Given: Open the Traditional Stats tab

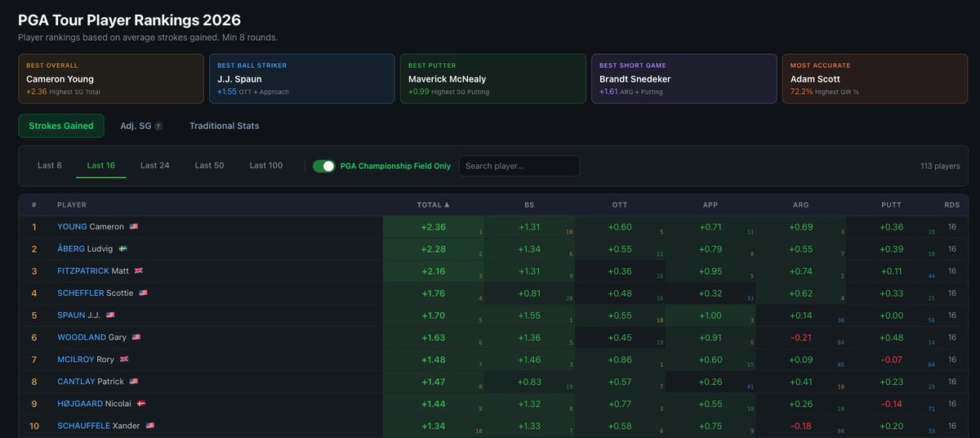Looking at the screenshot, I should click(x=225, y=126).
